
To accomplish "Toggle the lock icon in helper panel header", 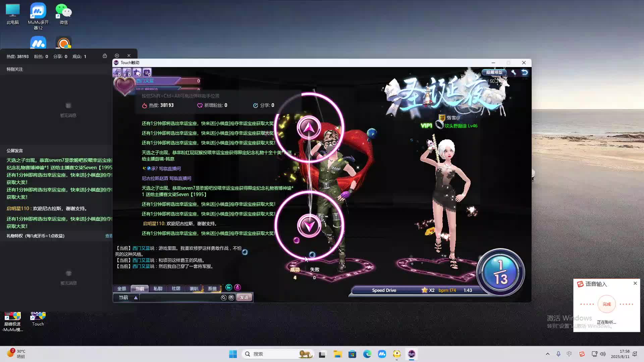I will click(x=105, y=56).
